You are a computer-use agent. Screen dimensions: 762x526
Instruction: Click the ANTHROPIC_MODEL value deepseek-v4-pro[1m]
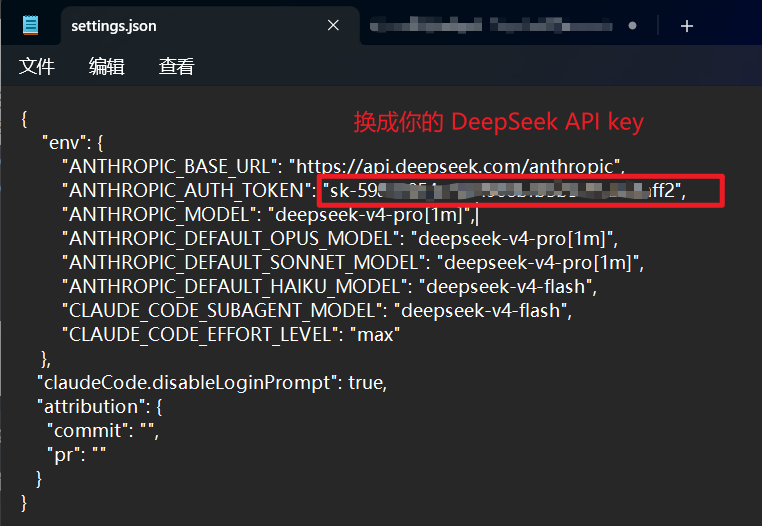[369, 215]
